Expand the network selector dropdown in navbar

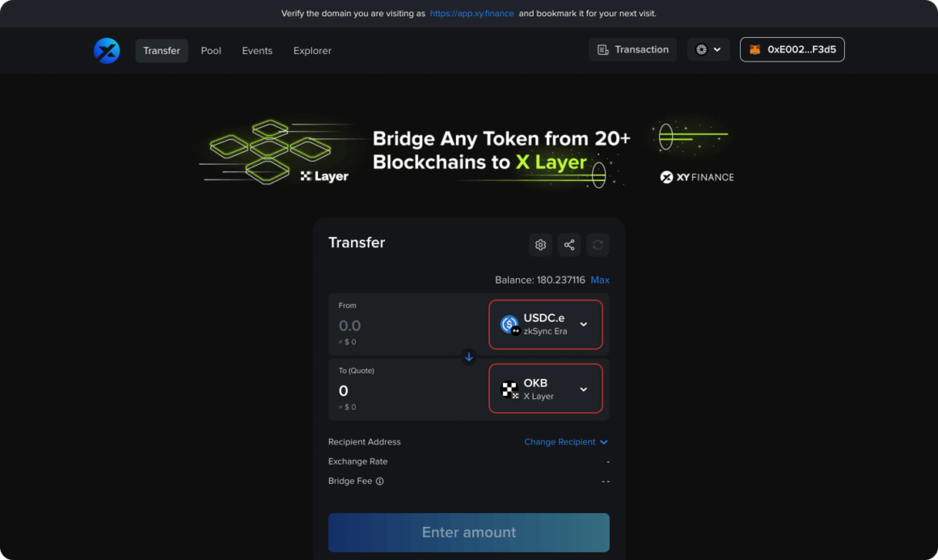tap(708, 49)
